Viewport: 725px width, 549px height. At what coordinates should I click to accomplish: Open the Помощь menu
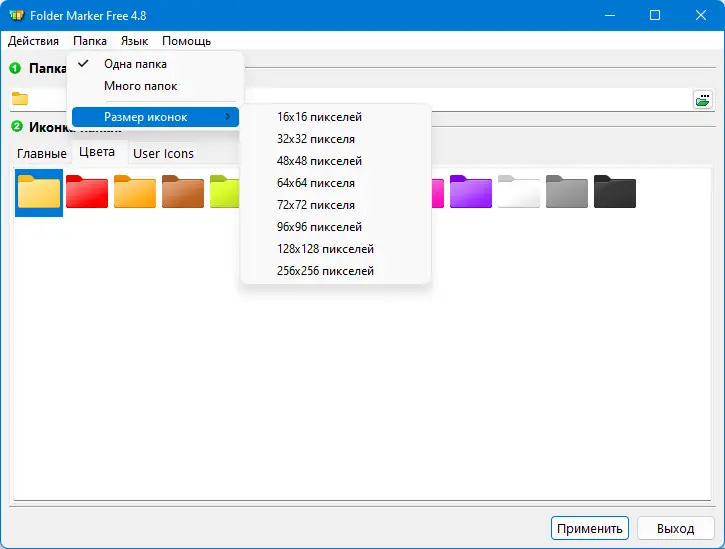(x=186, y=41)
